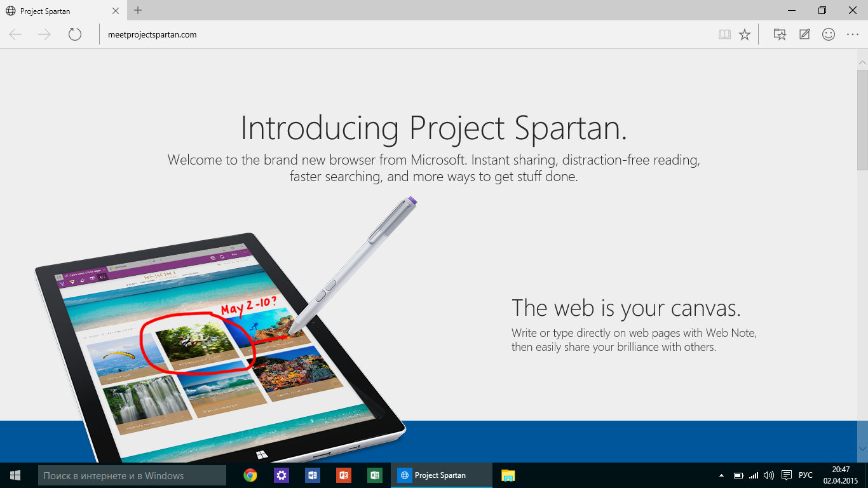868x488 pixels.
Task: Switch to Project Spartan taskbar button
Action: (441, 475)
